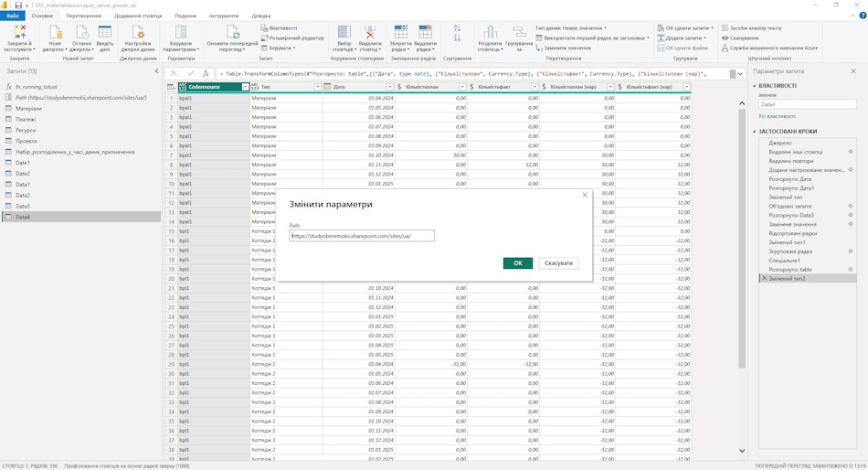Collapse the Запити queries pane
The height and width of the screenshot is (470, 868).
(x=156, y=71)
